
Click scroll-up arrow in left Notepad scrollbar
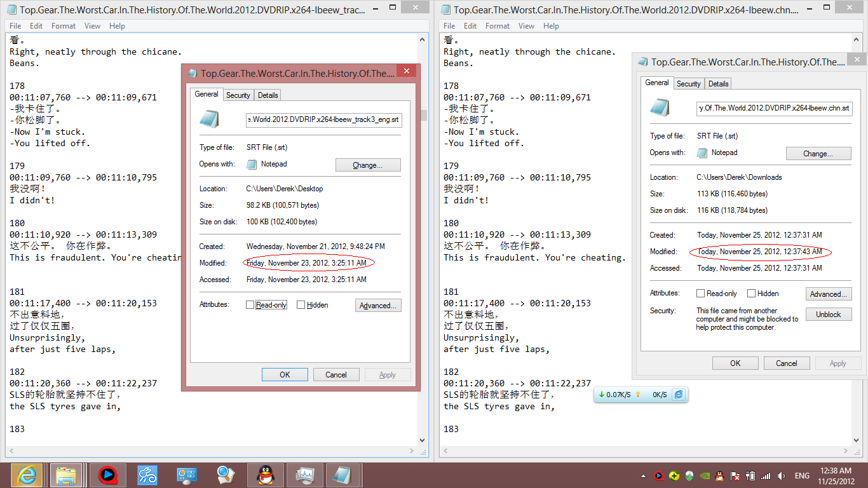[423, 38]
